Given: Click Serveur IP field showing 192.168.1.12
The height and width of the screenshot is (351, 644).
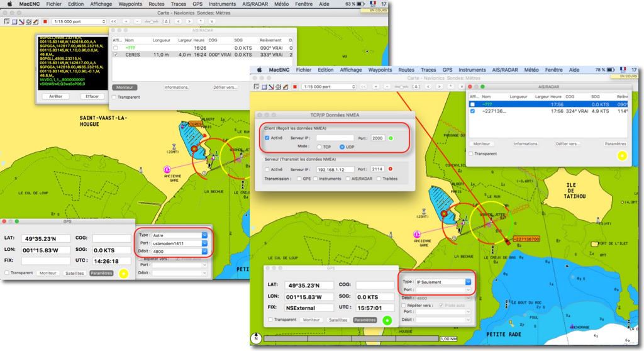Looking at the screenshot, I should click(x=335, y=169).
